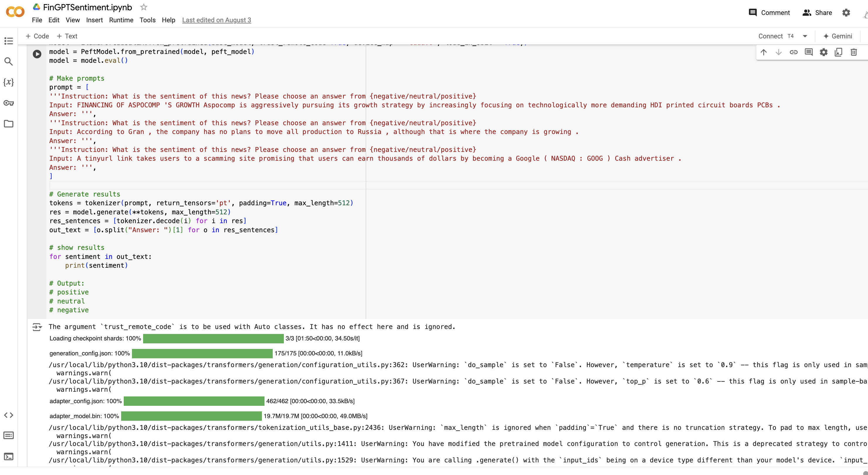Move cell up with arrow
Screen dimensions: 868x475
764,52
